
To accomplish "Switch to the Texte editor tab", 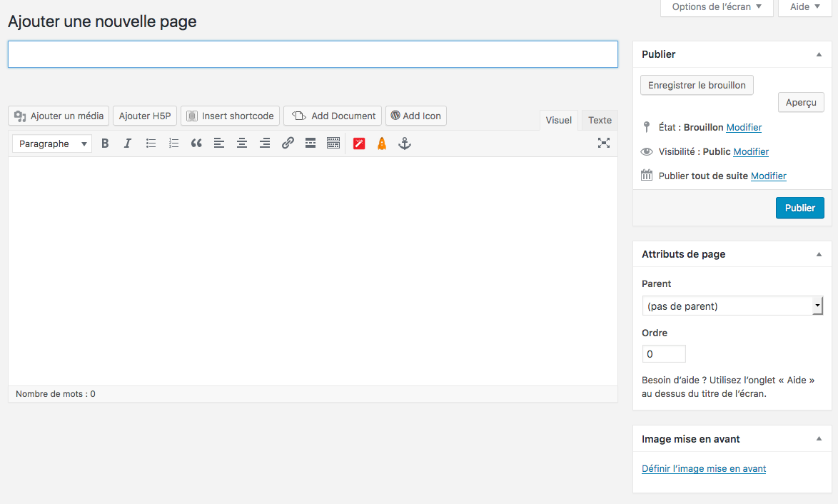I will [600, 120].
